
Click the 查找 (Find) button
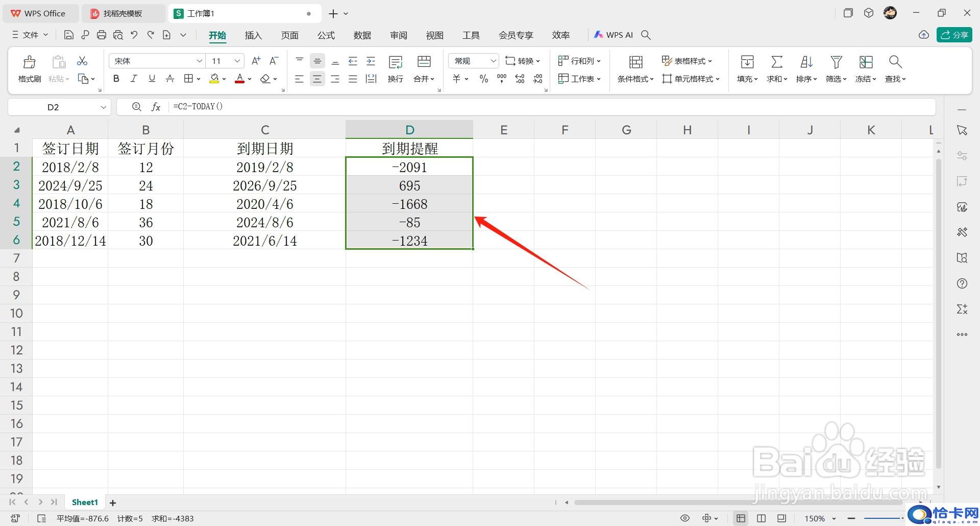coord(895,69)
